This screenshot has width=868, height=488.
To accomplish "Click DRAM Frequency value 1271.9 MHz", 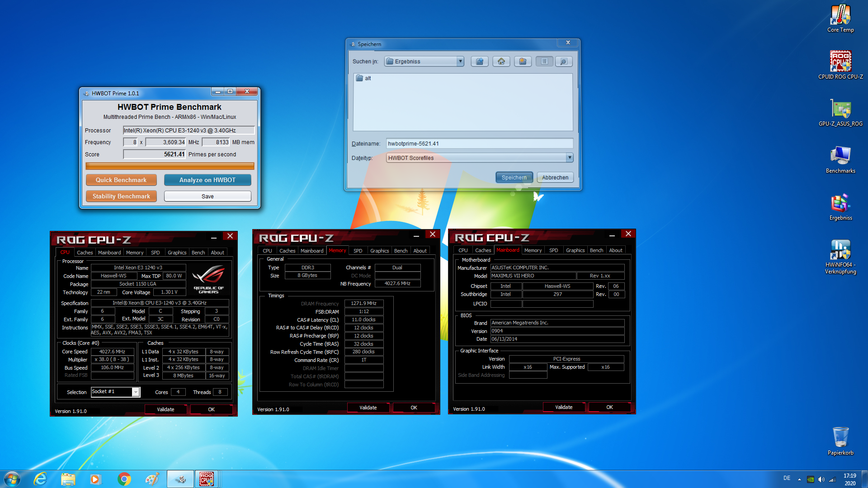I will point(364,304).
